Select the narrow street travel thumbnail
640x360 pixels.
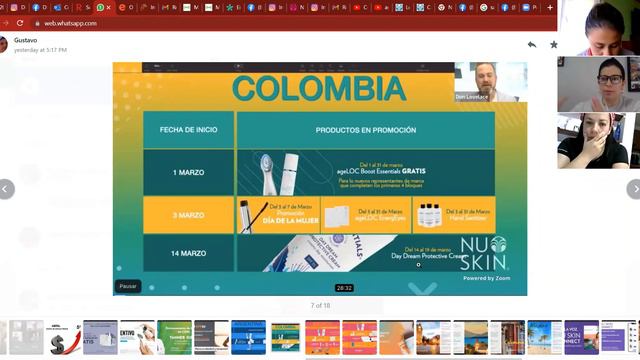[x=507, y=337]
